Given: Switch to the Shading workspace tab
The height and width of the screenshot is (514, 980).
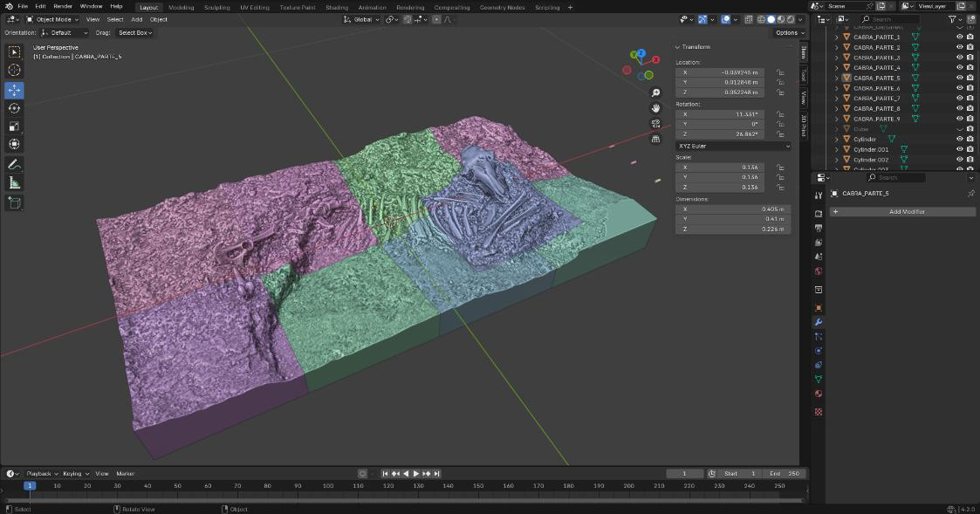Looking at the screenshot, I should tap(336, 8).
